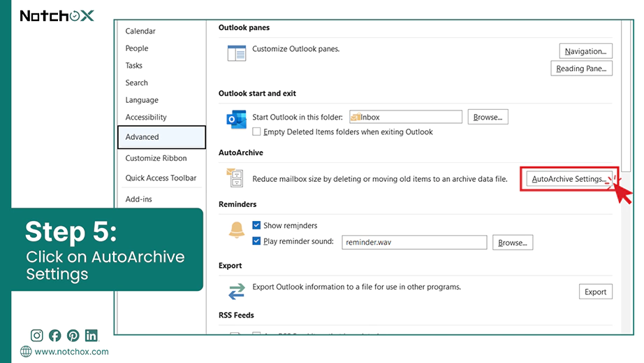
Task: Visit www.notchox.com link
Action: click(71, 352)
